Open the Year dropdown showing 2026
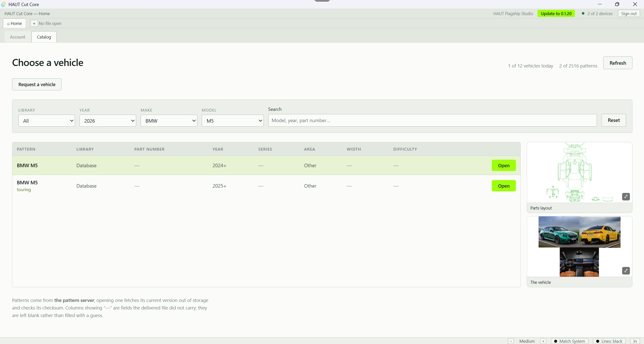 pos(108,121)
